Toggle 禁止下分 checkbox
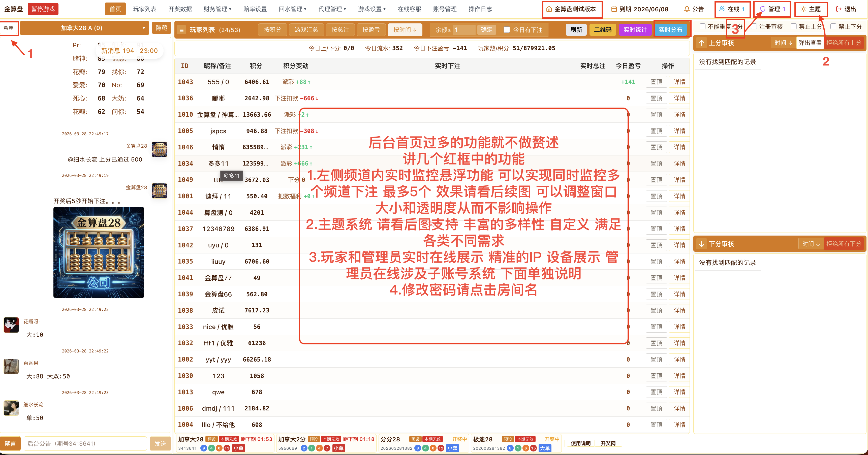The height and width of the screenshot is (455, 868). tap(833, 26)
